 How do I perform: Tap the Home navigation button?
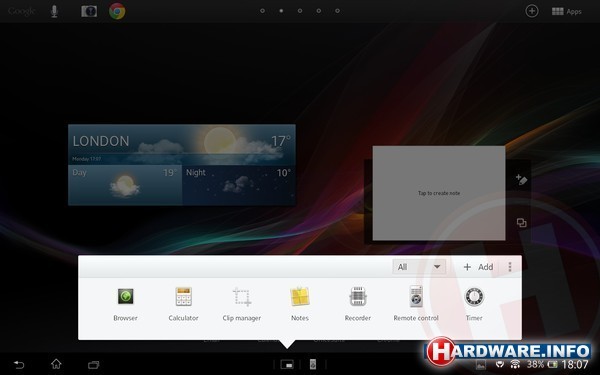click(x=56, y=364)
